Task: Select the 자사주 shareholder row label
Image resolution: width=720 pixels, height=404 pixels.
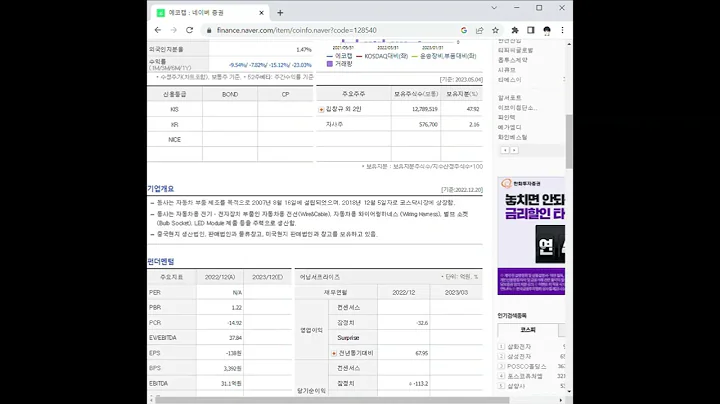Action: [334, 124]
